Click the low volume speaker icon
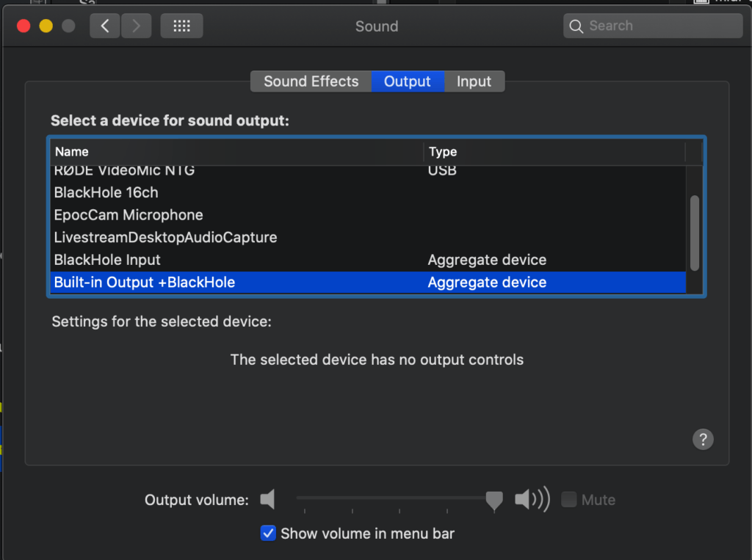This screenshot has height=560, width=752. pos(267,500)
